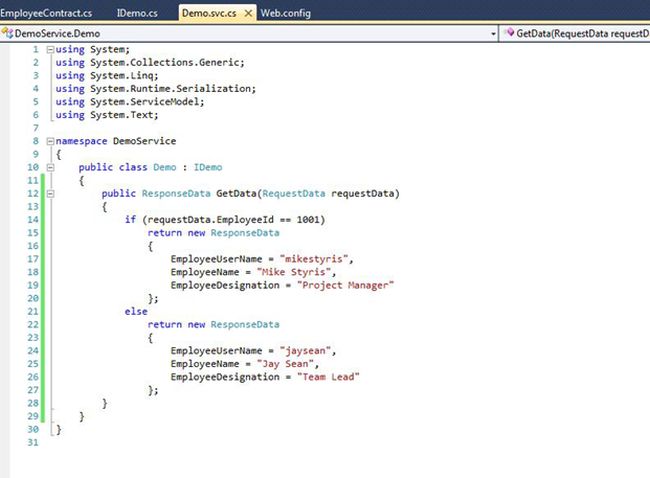The image size is (650, 478).
Task: Click 'using System.ServiceModel;' line
Action: point(130,102)
